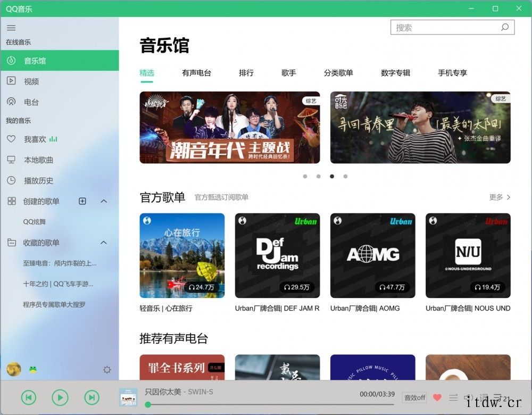Open 播放历史 play history
The image size is (532, 415).
click(60, 180)
